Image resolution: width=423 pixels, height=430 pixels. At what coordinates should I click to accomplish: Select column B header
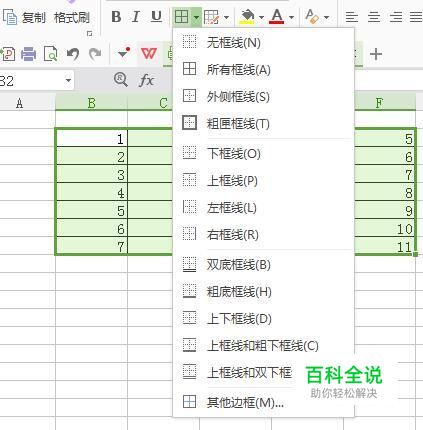91,103
